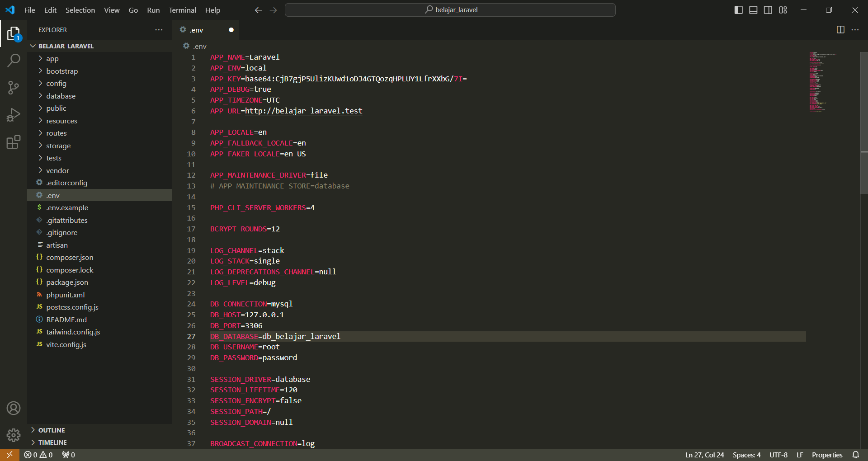This screenshot has height=461, width=868.
Task: Click the errors and warnings counter
Action: coord(38,455)
